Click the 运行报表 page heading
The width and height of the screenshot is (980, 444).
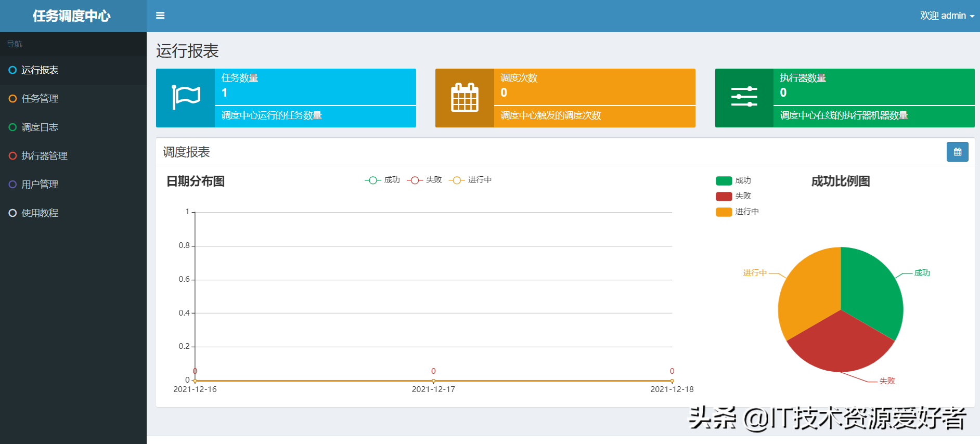[x=187, y=51]
